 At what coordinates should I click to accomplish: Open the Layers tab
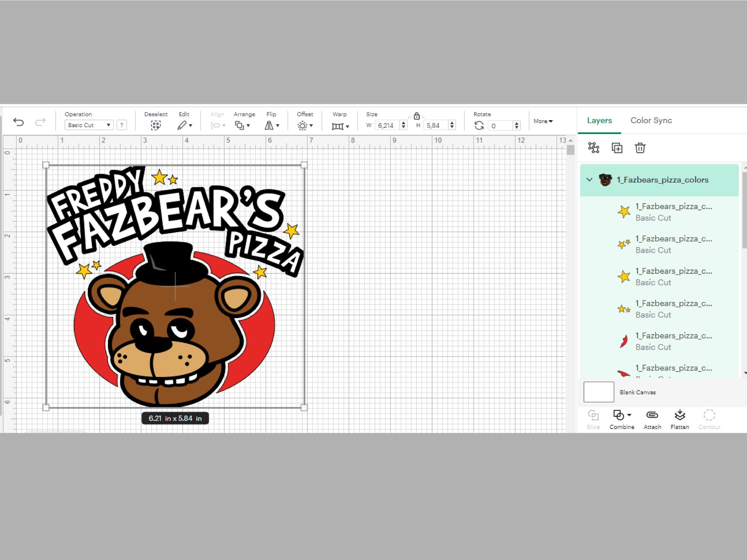point(599,120)
